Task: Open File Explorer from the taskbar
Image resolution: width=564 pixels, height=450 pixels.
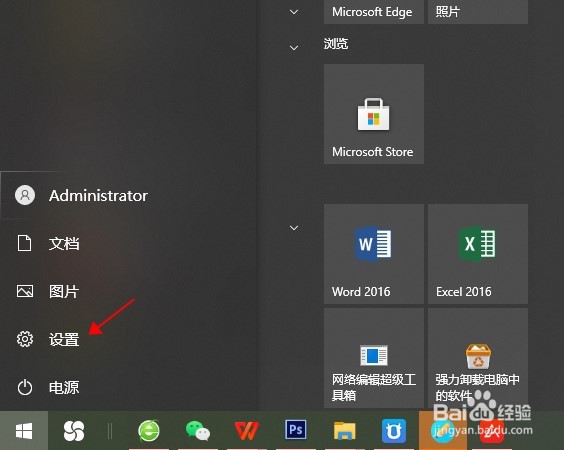Action: [x=345, y=431]
